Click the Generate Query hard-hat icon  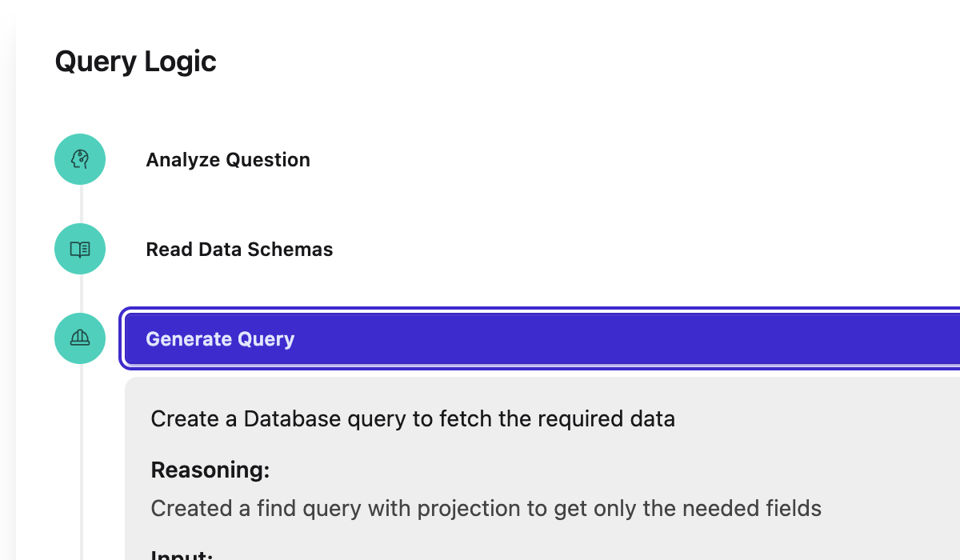click(80, 338)
